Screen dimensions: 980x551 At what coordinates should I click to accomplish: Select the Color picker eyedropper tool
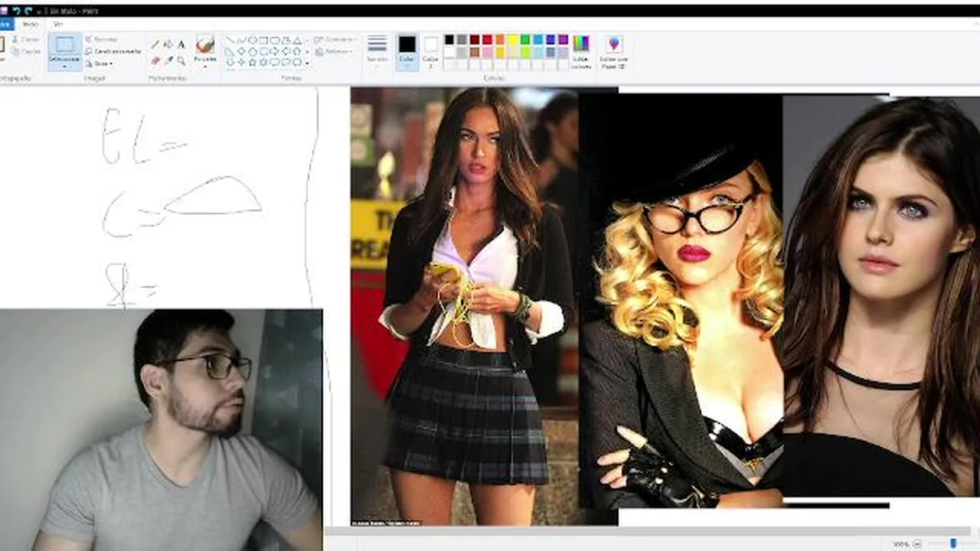[168, 60]
